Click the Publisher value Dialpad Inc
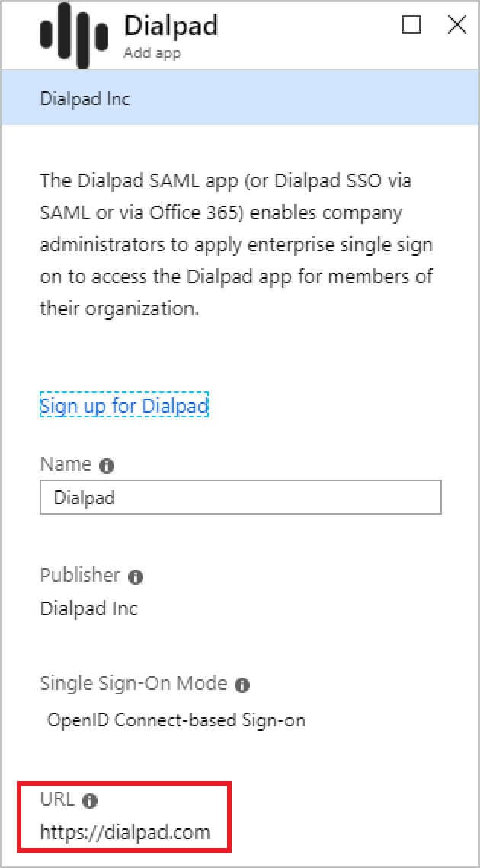The height and width of the screenshot is (868, 480). [x=88, y=608]
